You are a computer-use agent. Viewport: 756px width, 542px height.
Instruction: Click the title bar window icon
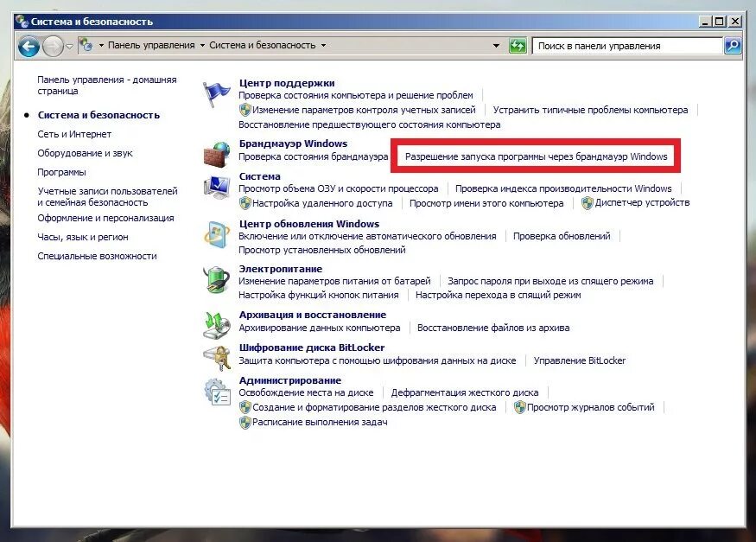point(22,22)
